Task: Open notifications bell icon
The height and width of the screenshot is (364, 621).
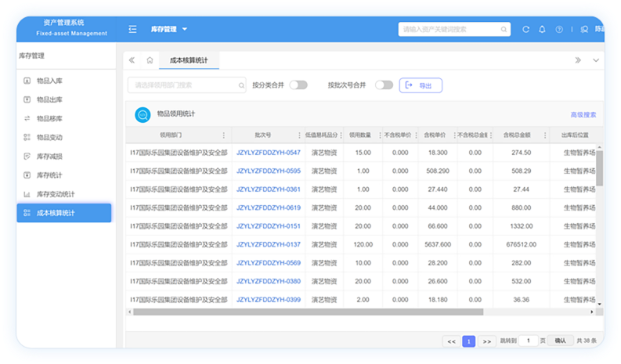Action: pos(542,29)
